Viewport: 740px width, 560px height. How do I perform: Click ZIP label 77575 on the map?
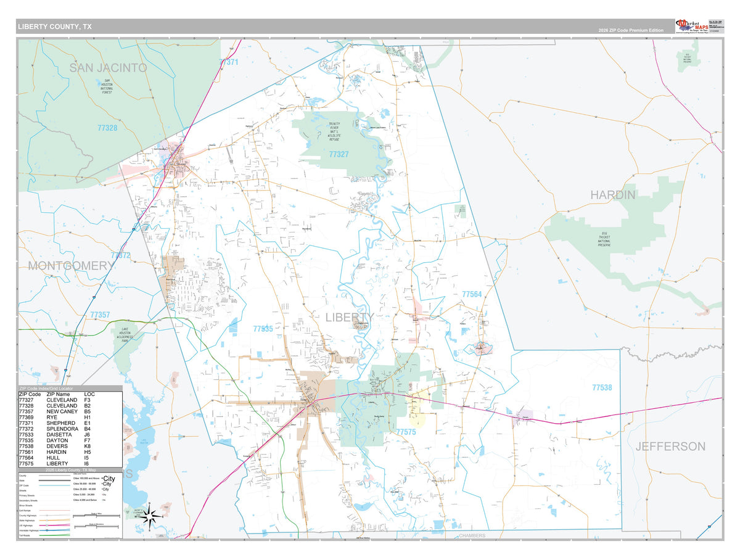[x=406, y=432]
